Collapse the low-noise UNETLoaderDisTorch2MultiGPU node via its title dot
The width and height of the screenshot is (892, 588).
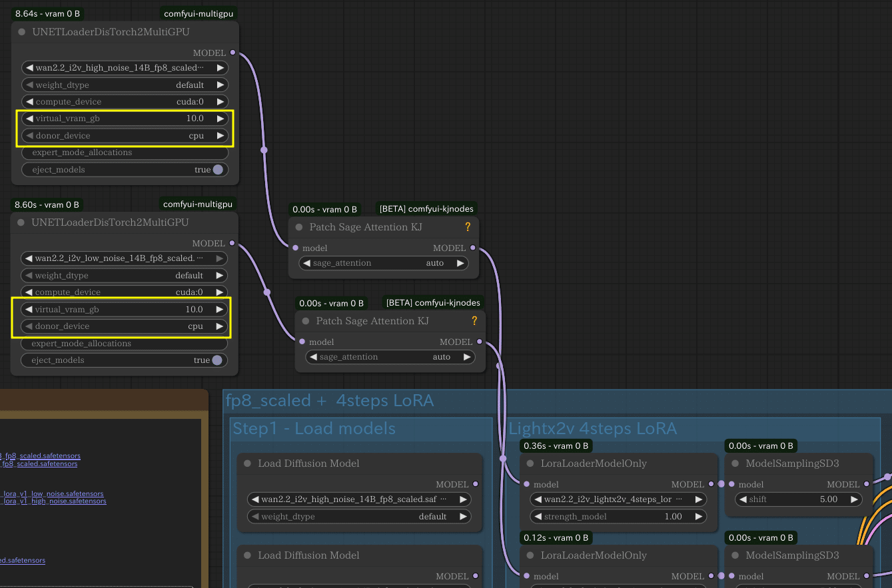click(21, 222)
